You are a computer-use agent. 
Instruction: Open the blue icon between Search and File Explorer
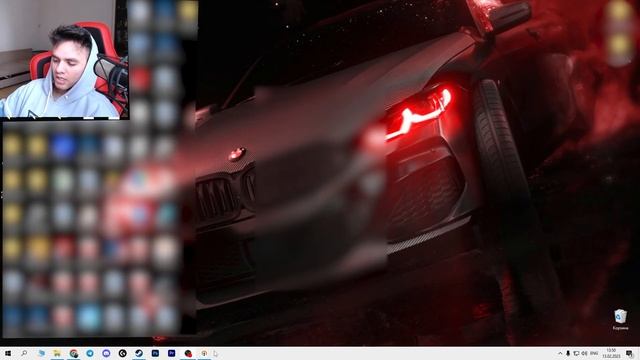pos(41,353)
